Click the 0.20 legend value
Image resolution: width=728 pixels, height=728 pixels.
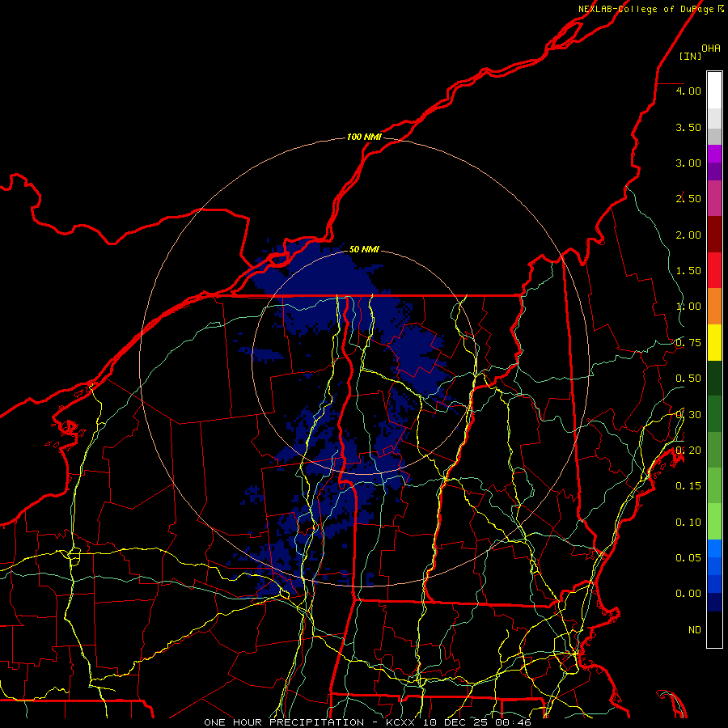[x=688, y=451]
